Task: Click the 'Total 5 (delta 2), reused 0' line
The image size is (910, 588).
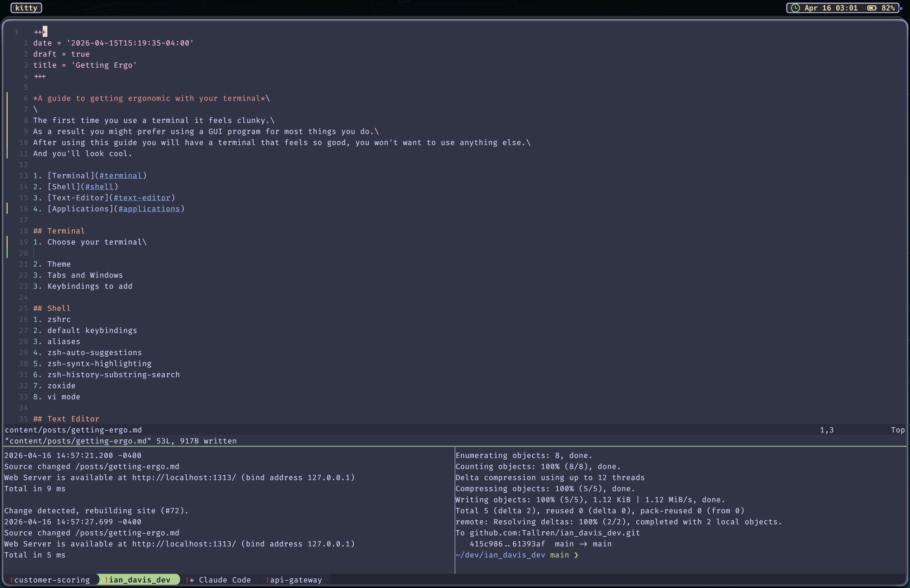Action: (600, 511)
